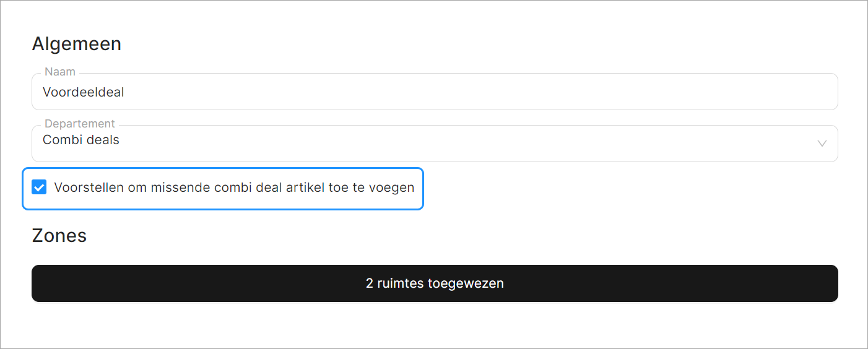868x349 pixels.
Task: Click the Departement dropdown chevron arrow
Action: (822, 144)
